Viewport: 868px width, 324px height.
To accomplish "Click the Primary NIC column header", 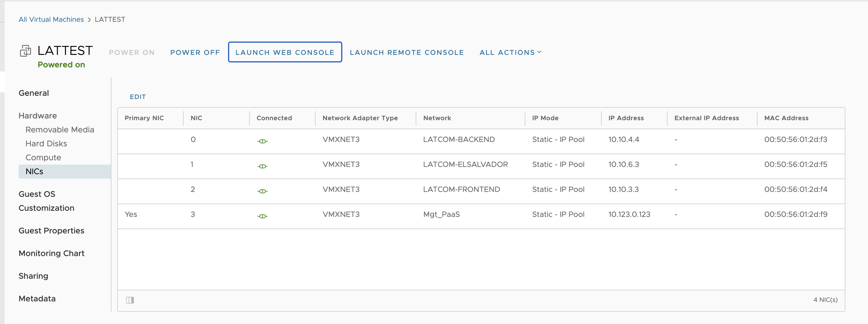I will click(x=144, y=118).
